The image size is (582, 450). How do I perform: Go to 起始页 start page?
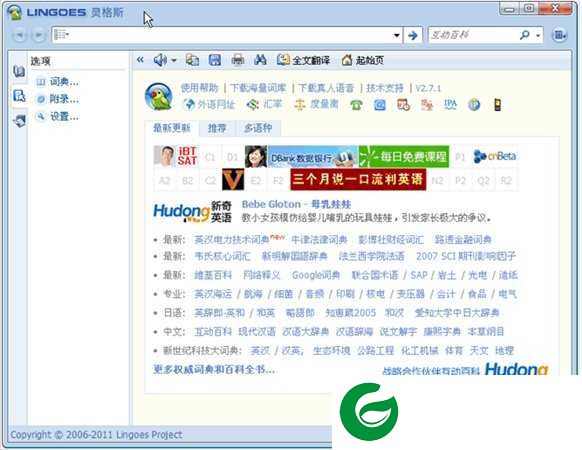tap(363, 60)
